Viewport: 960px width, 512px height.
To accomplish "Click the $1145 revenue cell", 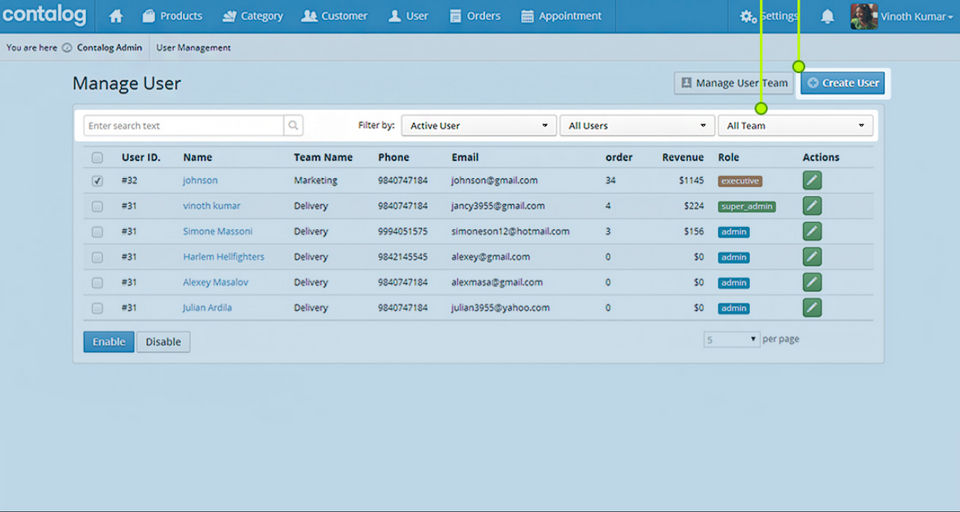I will (x=691, y=180).
